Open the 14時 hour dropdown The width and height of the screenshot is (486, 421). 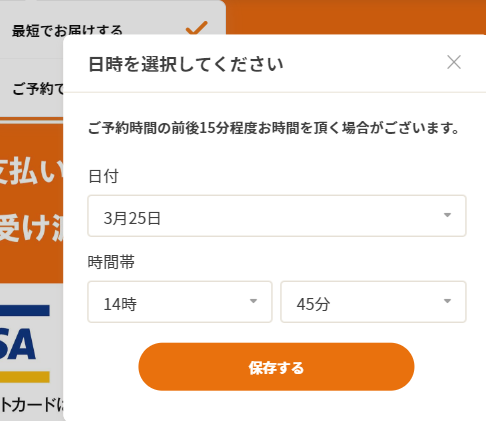pyautogui.click(x=180, y=302)
